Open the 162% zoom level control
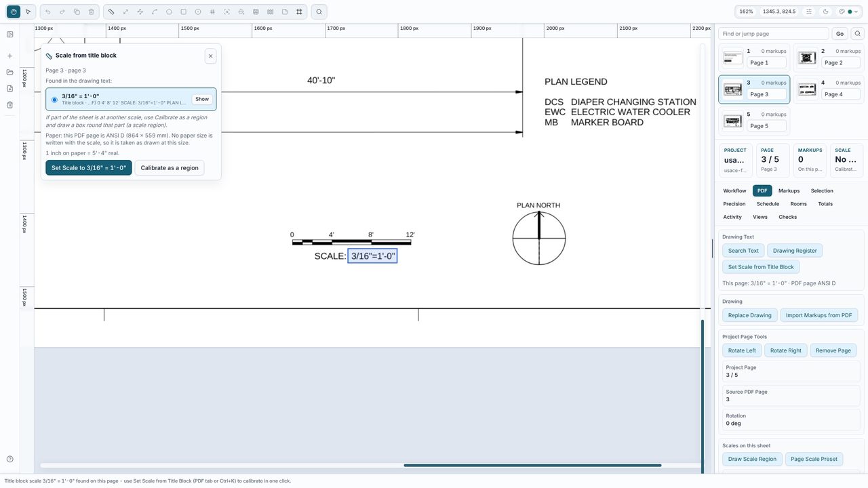Image resolution: width=868 pixels, height=488 pixels. tap(746, 12)
